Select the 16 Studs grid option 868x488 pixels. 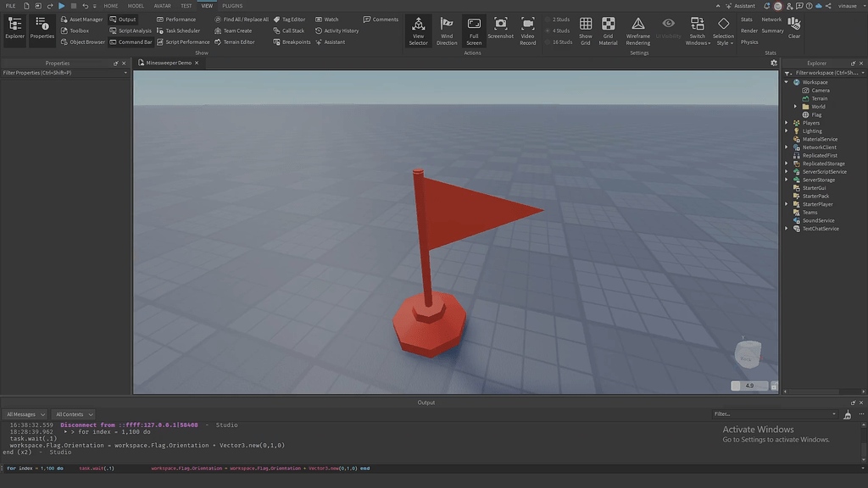[x=561, y=41]
